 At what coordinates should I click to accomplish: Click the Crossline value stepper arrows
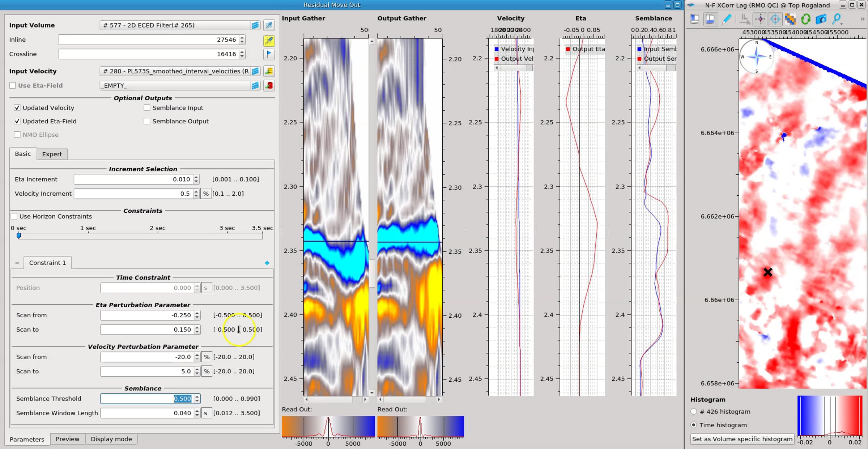coord(242,54)
